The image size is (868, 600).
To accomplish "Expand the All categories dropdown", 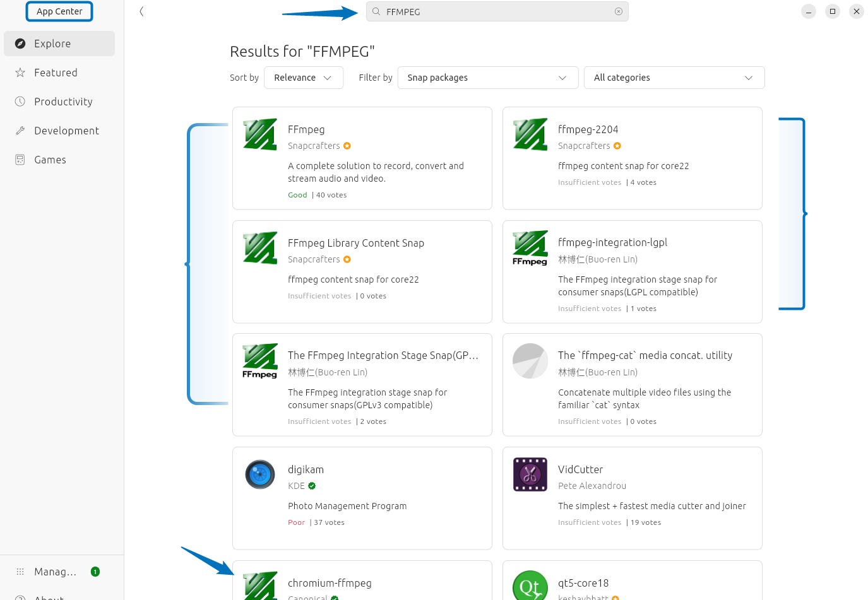I will 674,78.
